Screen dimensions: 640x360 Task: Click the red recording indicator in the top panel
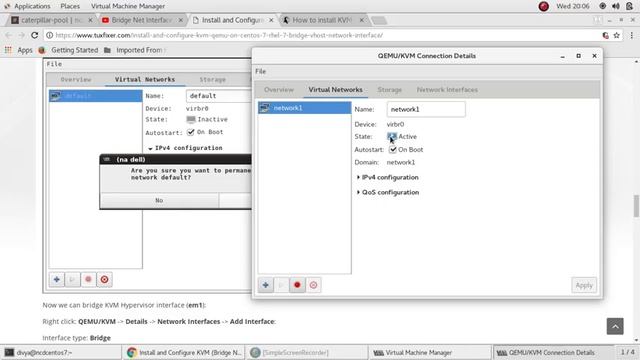click(543, 6)
